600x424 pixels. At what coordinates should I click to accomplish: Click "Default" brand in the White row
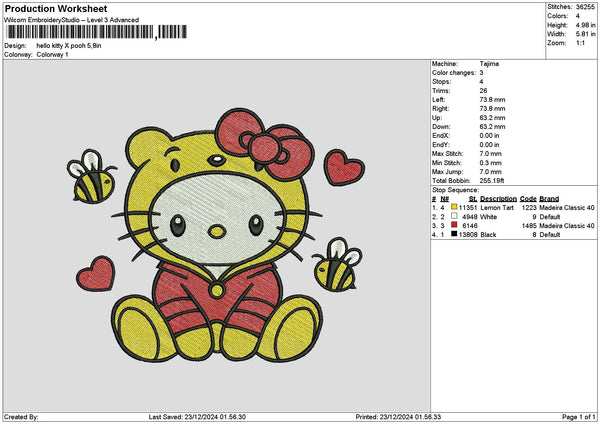point(549,217)
